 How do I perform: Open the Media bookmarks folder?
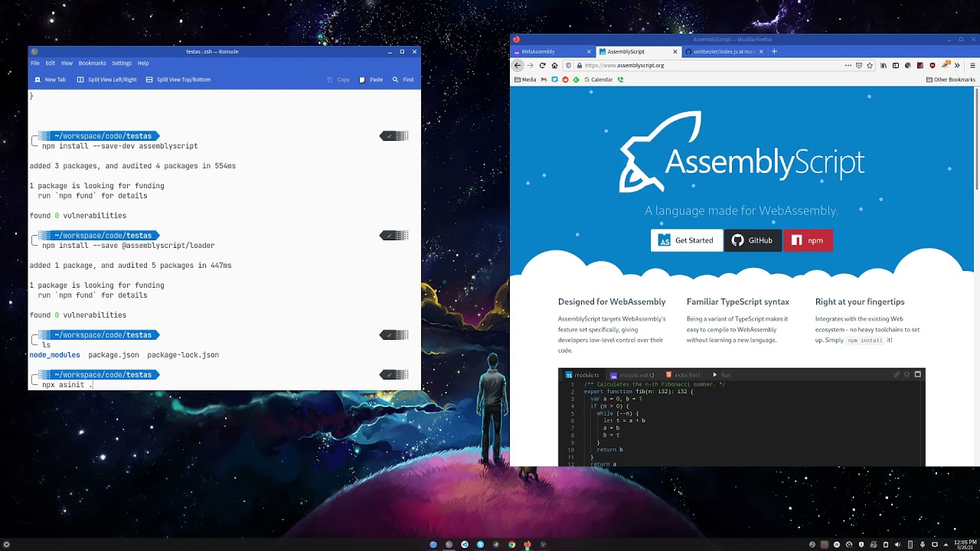pos(525,80)
